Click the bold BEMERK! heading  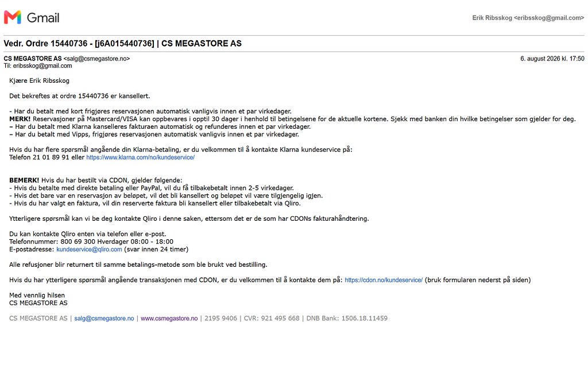coord(24,180)
